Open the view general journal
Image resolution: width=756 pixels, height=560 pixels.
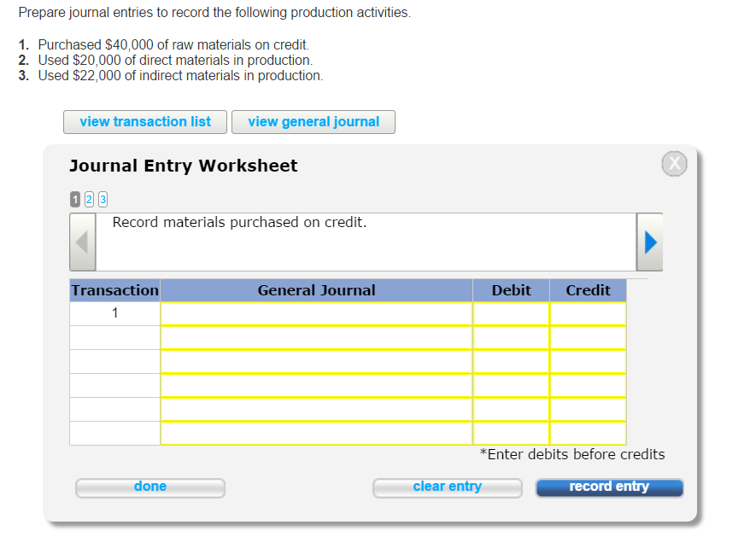coord(314,121)
